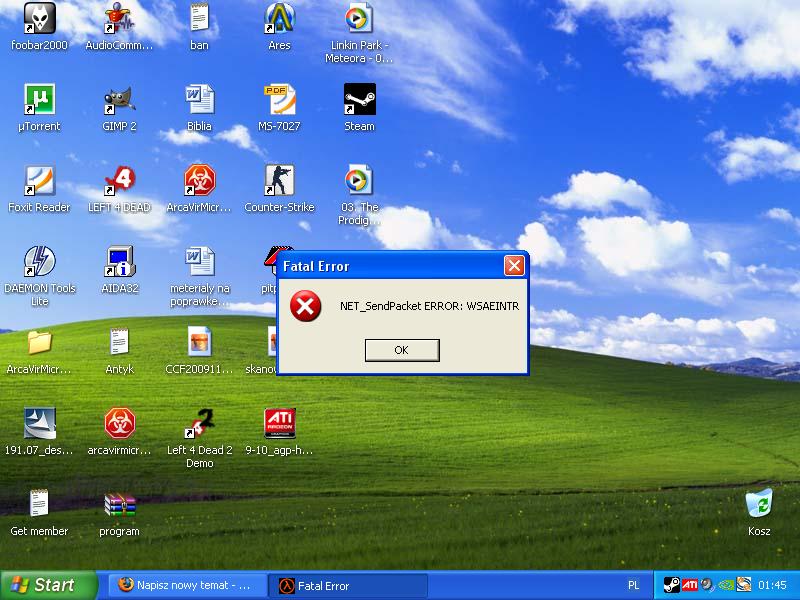Select Fatal Error taskbar button
800x600 pixels.
348,585
